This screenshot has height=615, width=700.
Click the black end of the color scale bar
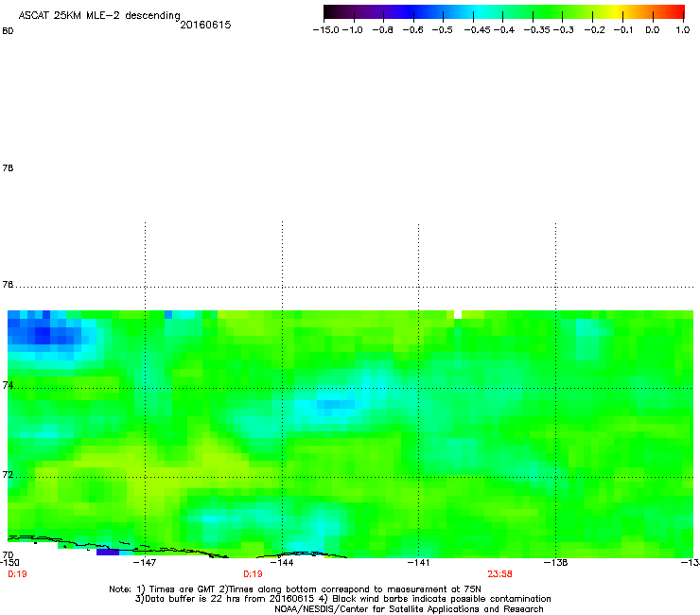point(329,11)
